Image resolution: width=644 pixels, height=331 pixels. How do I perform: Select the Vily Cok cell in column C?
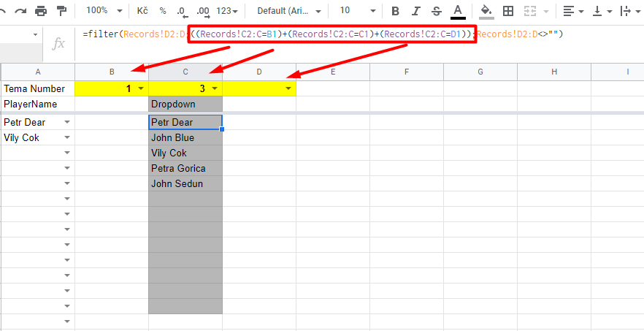[185, 153]
